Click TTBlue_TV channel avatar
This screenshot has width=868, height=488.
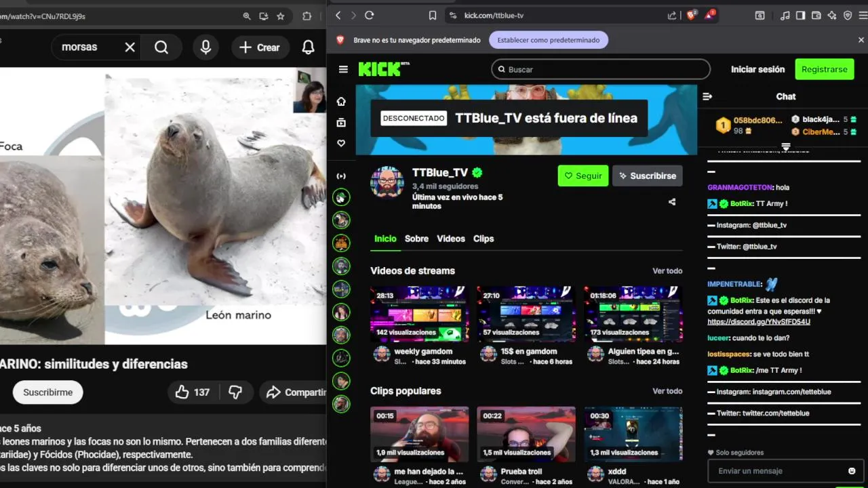[x=387, y=182]
